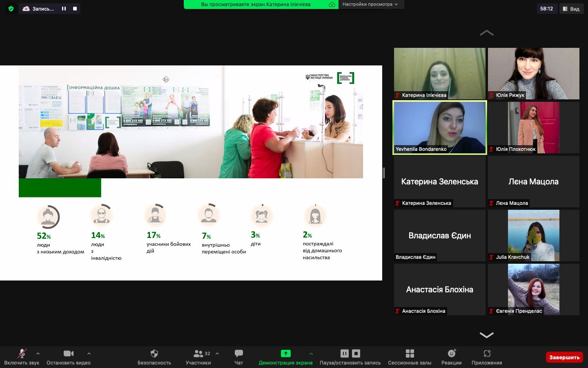
Task: Open Сессионные залы breakout rooms
Action: 410,354
